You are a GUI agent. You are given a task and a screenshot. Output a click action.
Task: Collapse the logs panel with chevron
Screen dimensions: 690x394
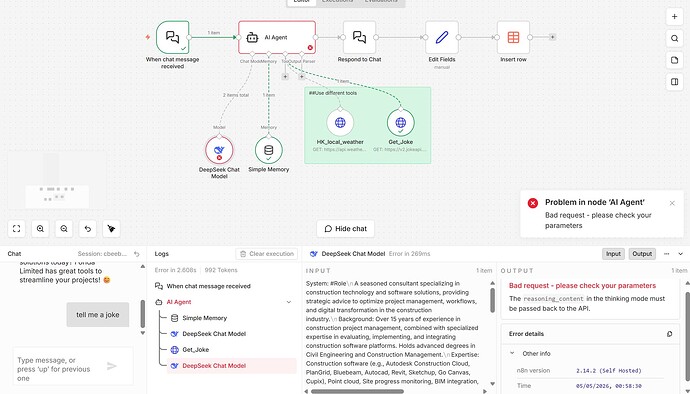[x=680, y=254]
